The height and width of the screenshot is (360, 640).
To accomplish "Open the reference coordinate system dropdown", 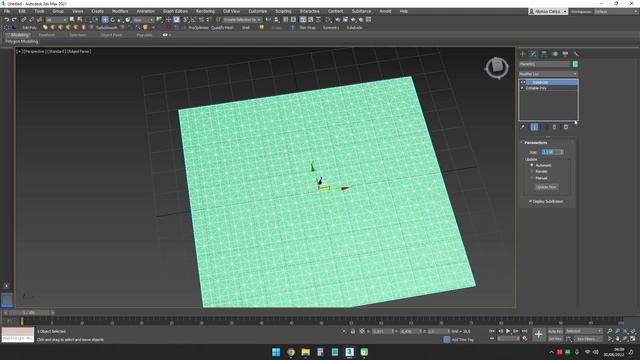I will point(143,20).
